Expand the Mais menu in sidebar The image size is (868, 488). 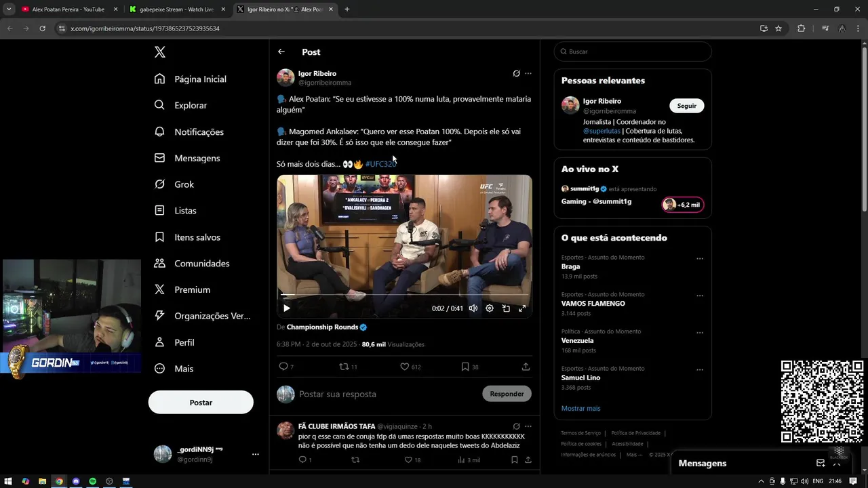point(174,369)
